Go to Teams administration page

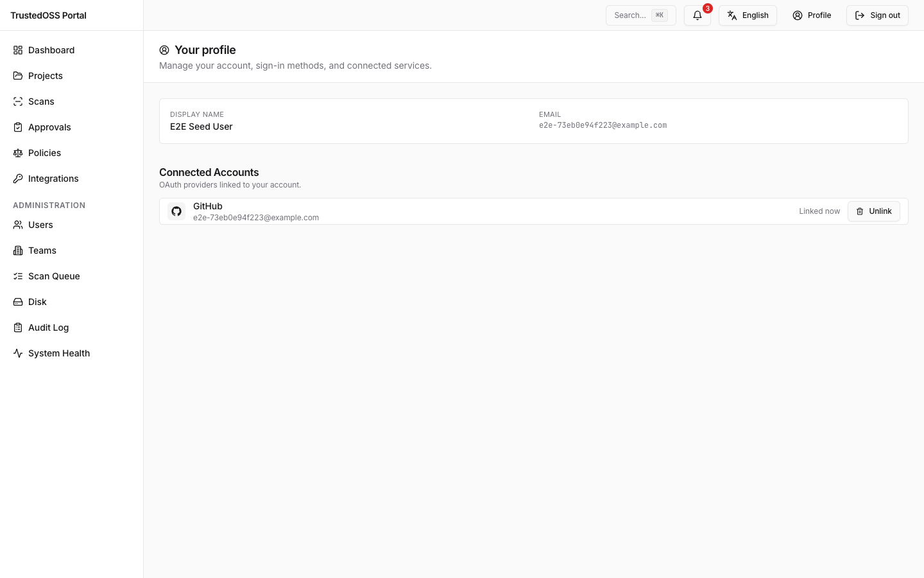[x=71, y=250]
